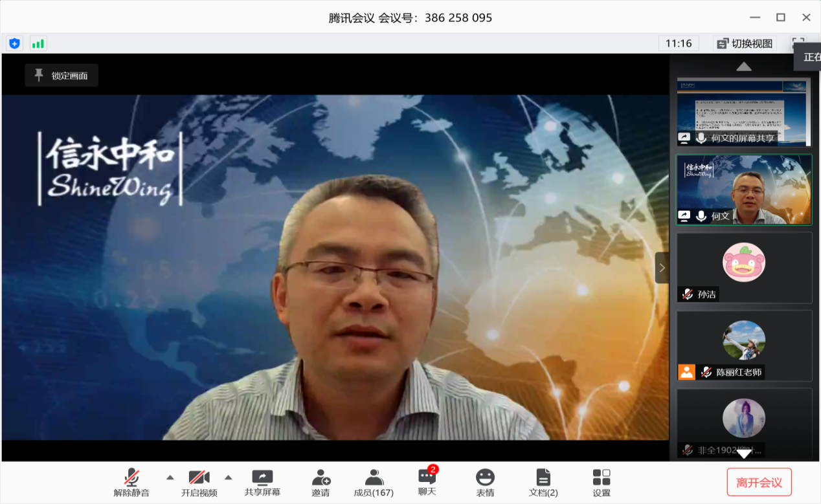Select 孙洁's participant tile
This screenshot has width=821, height=504.
pyautogui.click(x=744, y=267)
